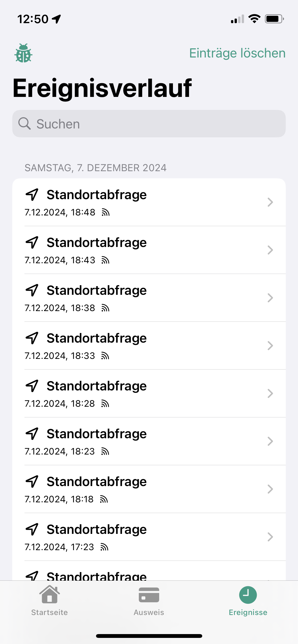Image resolution: width=298 pixels, height=644 pixels.
Task: Focus the Suchen search field
Action: (153, 124)
